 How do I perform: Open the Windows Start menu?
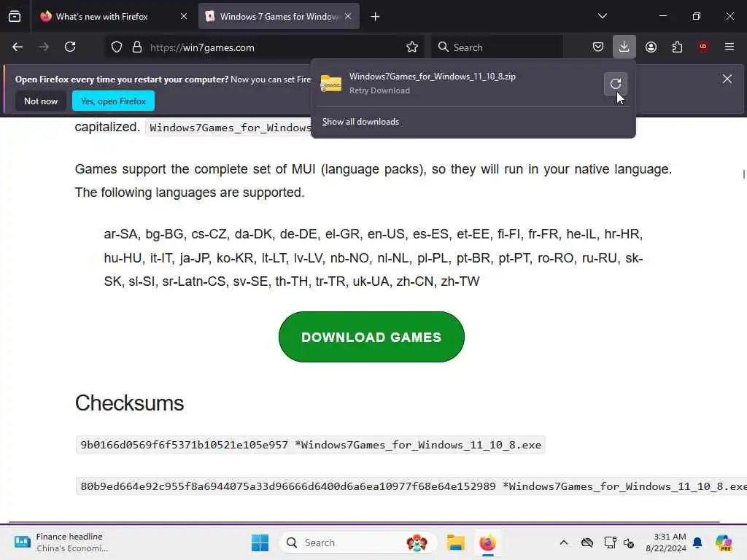click(x=260, y=542)
